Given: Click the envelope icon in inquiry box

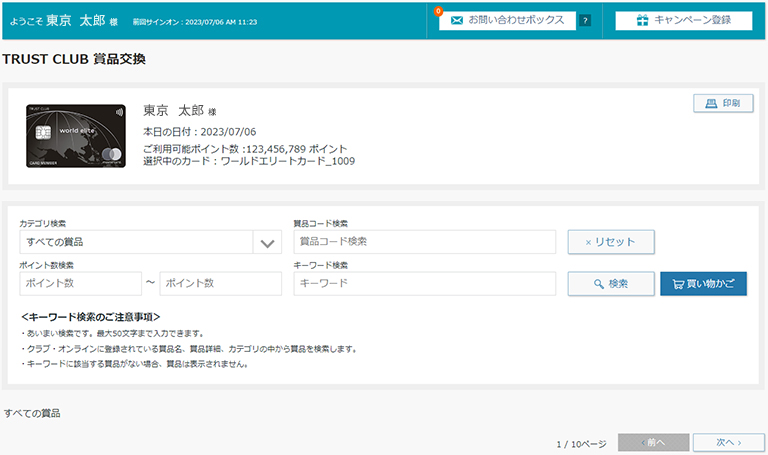Looking at the screenshot, I should 456,20.
